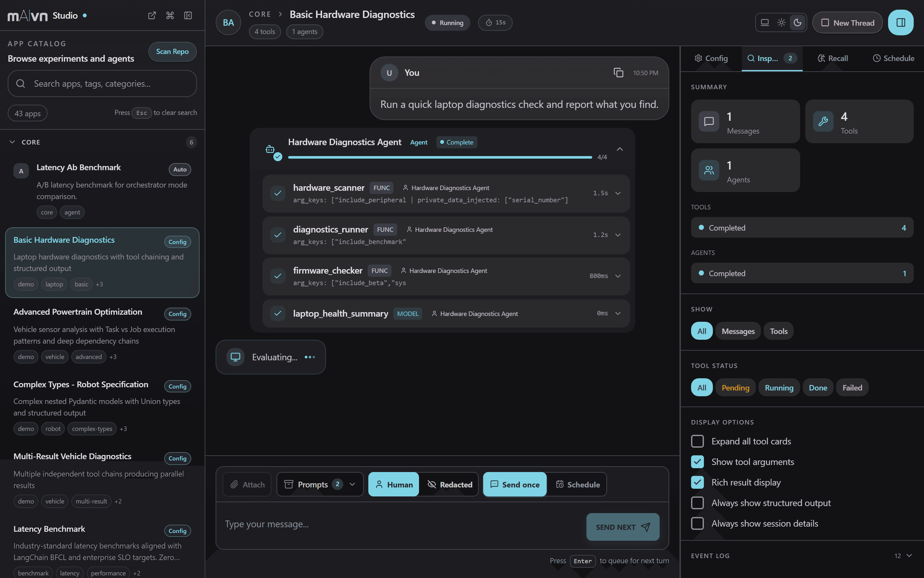Click the Tools summary wrench icon

(823, 122)
